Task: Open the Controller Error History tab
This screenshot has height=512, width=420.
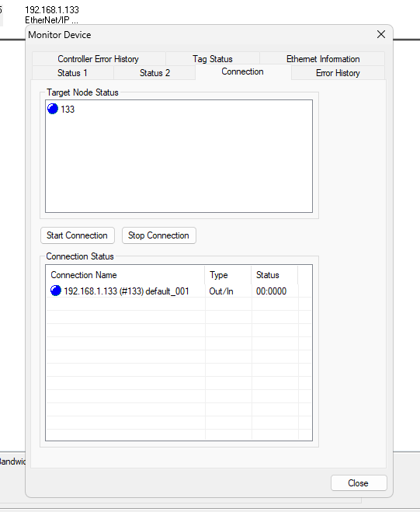Action: pos(99,59)
